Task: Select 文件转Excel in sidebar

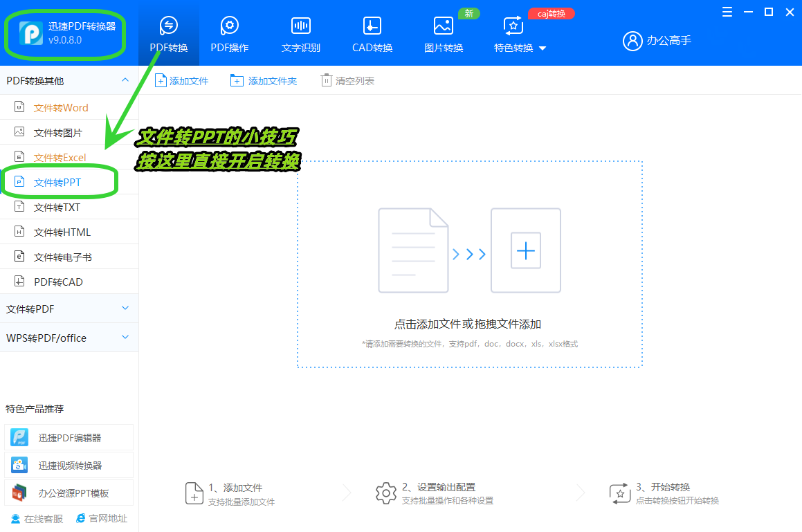Action: (69, 158)
